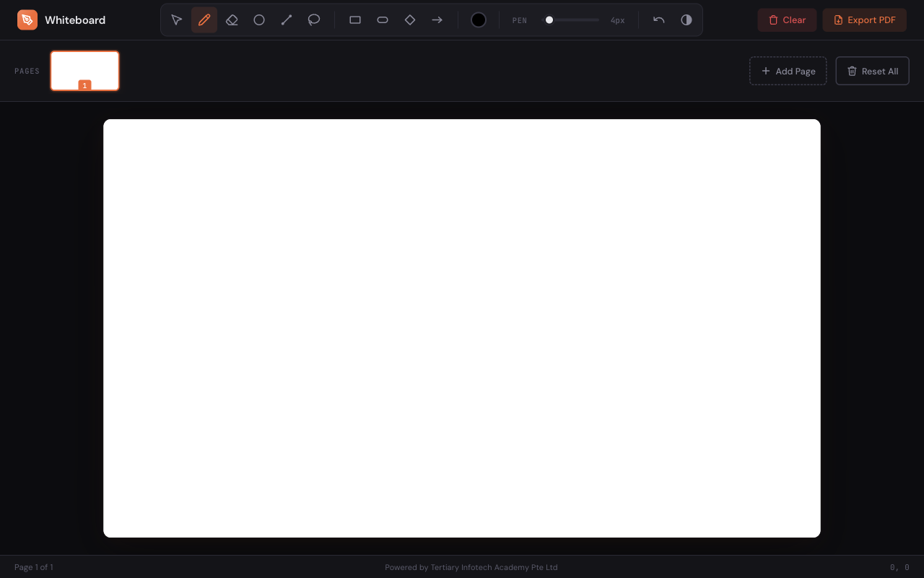Select the straight line tool
Image resolution: width=924 pixels, height=578 pixels.
tap(287, 20)
